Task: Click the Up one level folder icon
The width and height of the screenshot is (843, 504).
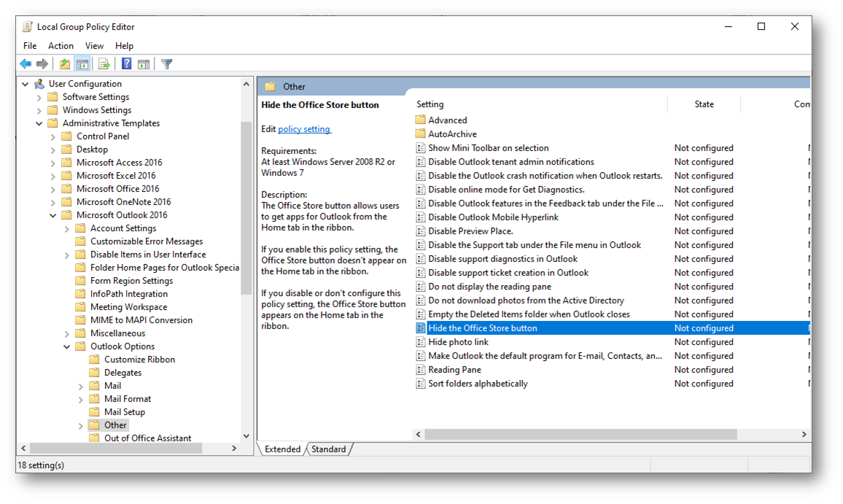Action: tap(64, 64)
